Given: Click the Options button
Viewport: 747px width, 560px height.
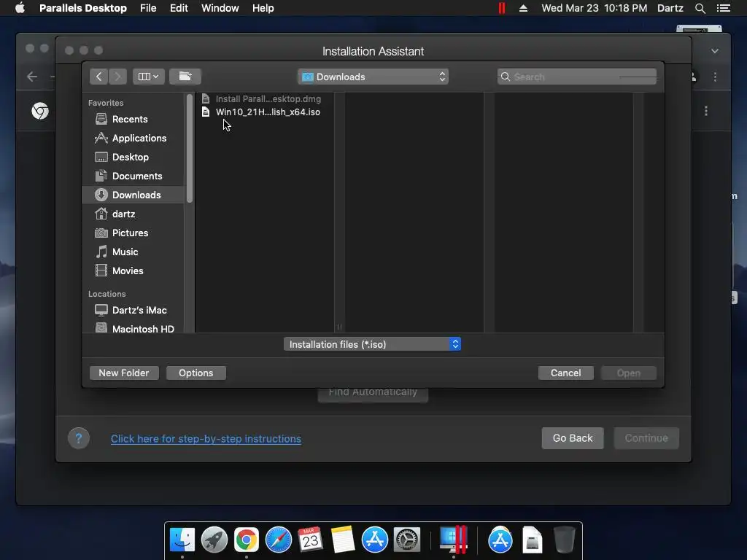Looking at the screenshot, I should point(196,373).
